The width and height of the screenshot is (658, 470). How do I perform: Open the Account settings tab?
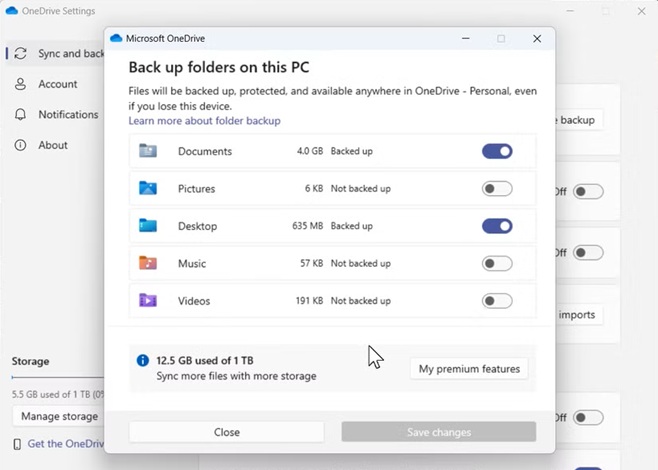coord(55,84)
